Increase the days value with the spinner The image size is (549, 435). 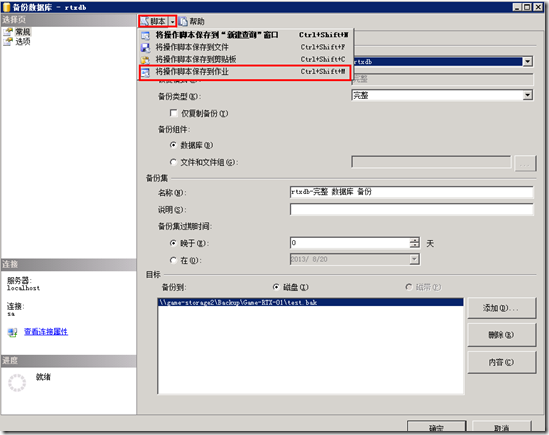click(x=415, y=240)
